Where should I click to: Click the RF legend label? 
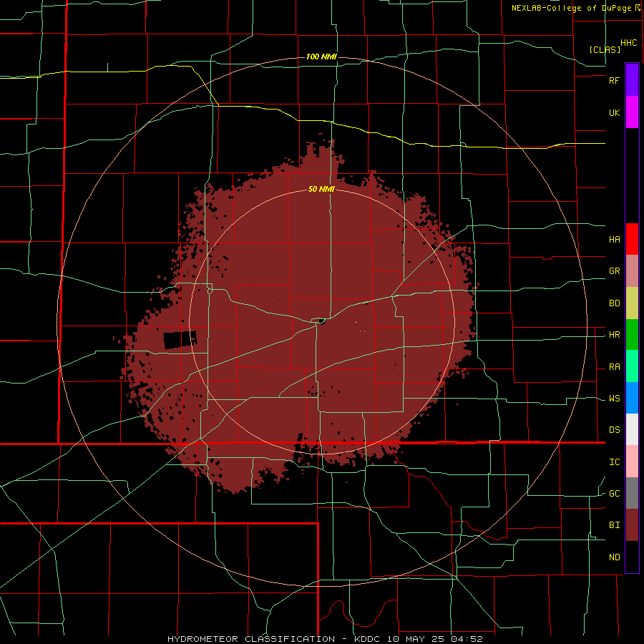coord(614,80)
